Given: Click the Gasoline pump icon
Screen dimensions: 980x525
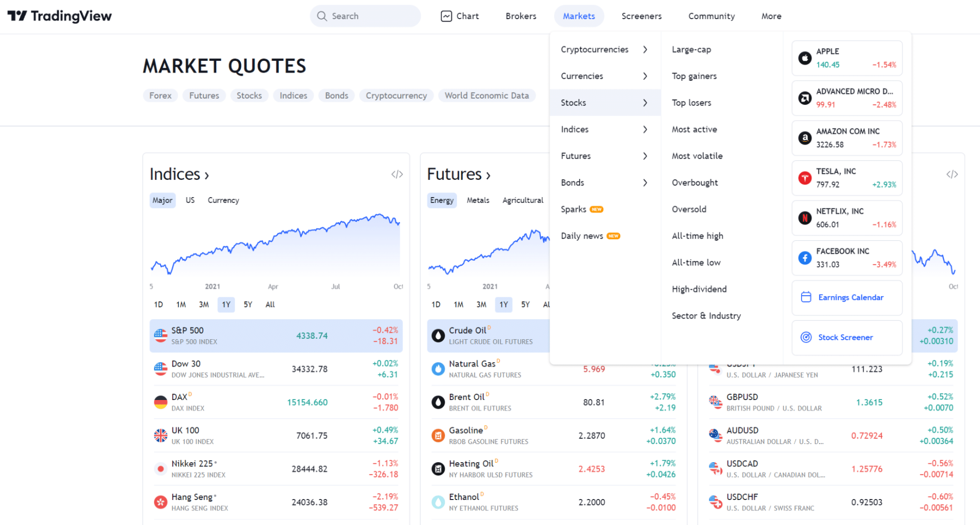Looking at the screenshot, I should (x=438, y=436).
